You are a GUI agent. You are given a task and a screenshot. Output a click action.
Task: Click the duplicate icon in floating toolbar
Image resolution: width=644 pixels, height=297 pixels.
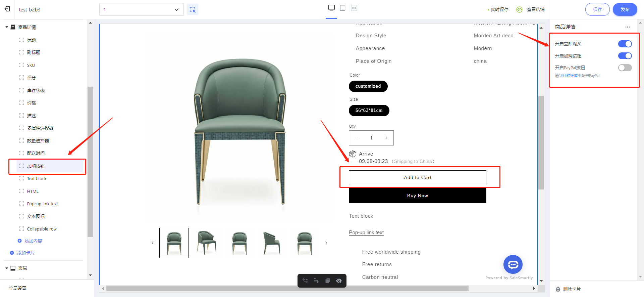click(328, 281)
